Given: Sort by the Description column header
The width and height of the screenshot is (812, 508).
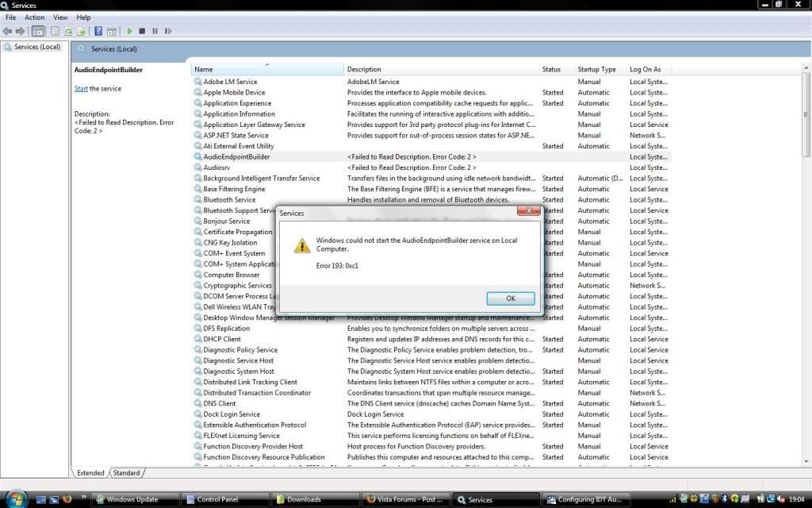Looking at the screenshot, I should (441, 69).
